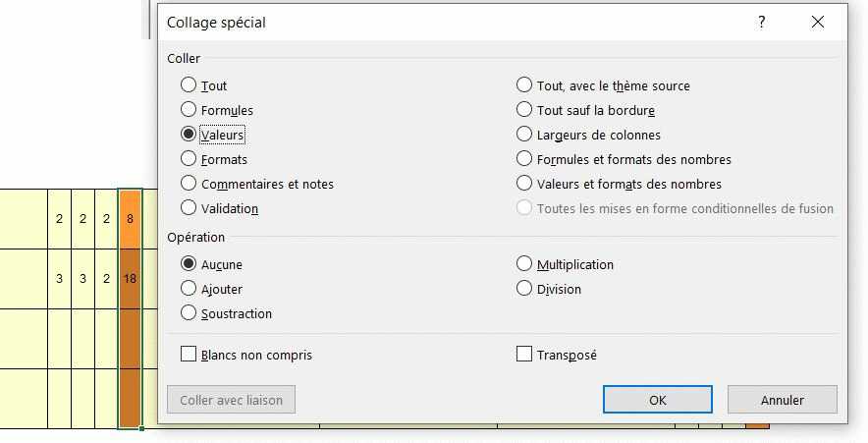Choose the Formules paste option
The image size is (868, 443).
[189, 110]
